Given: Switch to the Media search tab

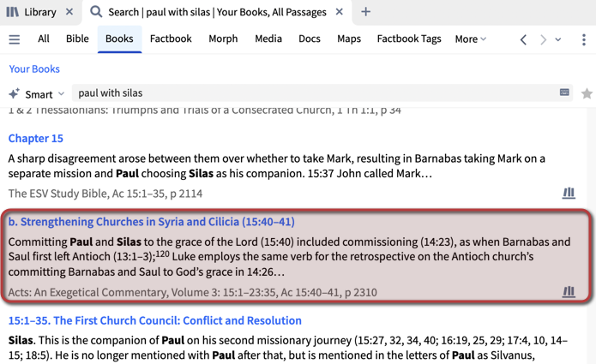Looking at the screenshot, I should click(x=268, y=39).
